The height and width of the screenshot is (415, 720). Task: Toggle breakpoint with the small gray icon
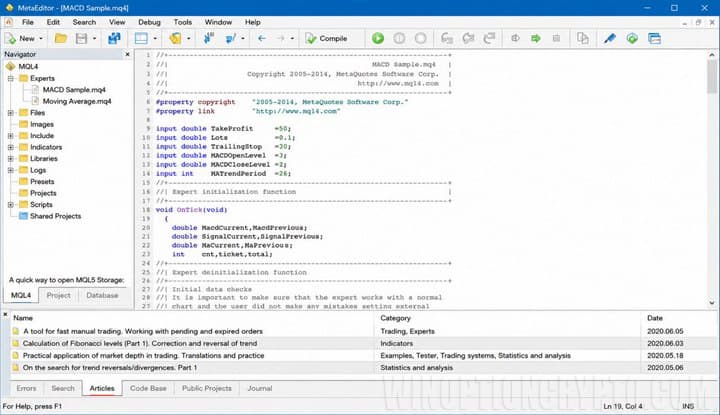pyautogui.click(x=515, y=39)
